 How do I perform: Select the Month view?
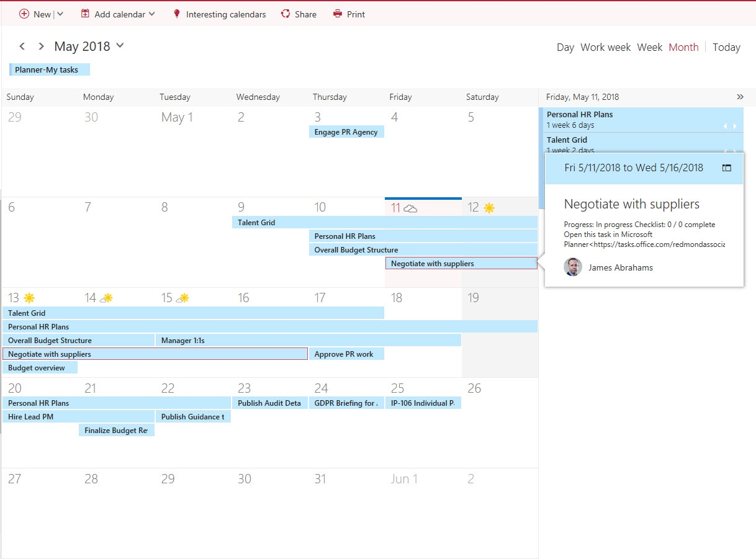point(683,47)
